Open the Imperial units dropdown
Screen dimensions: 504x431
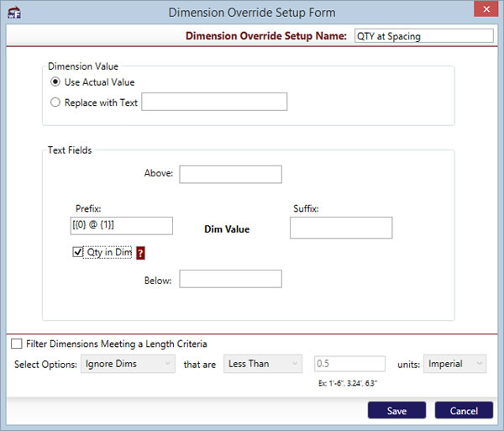coord(454,364)
